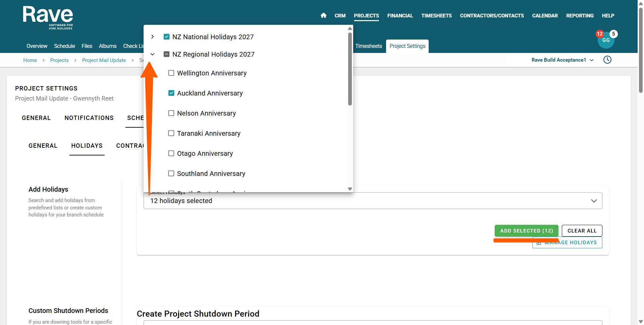The image size is (644, 325).
Task: Open the CRM menu
Action: pyautogui.click(x=340, y=16)
